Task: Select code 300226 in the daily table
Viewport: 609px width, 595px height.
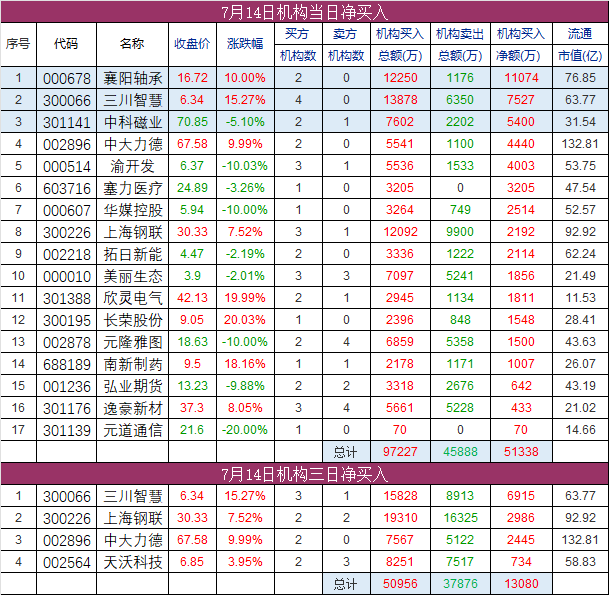Action: click(x=66, y=232)
